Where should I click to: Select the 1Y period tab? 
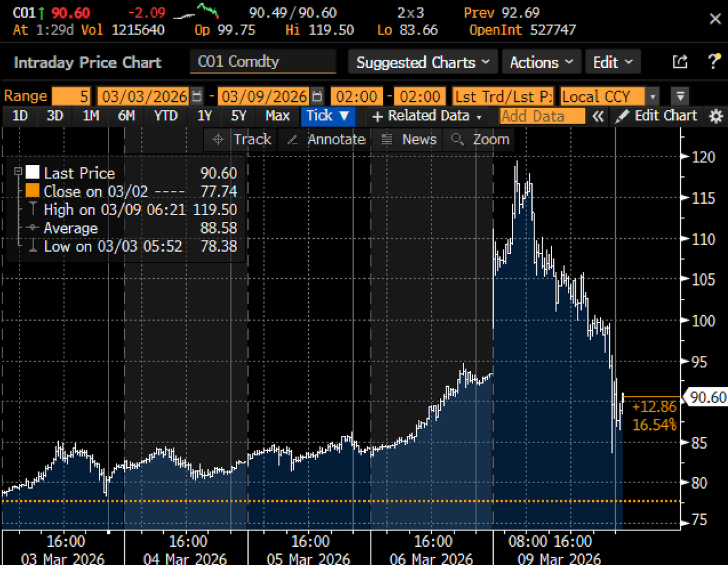pyautogui.click(x=204, y=116)
